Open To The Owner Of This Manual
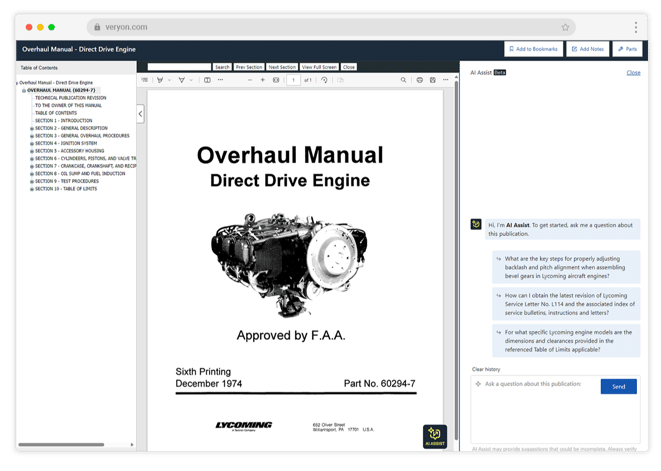 coord(68,105)
